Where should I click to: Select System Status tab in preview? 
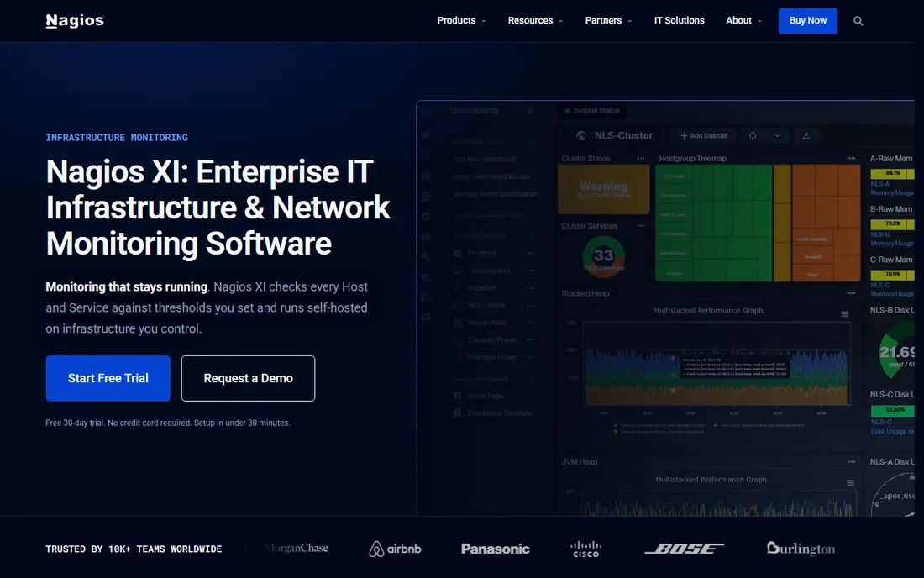point(591,111)
